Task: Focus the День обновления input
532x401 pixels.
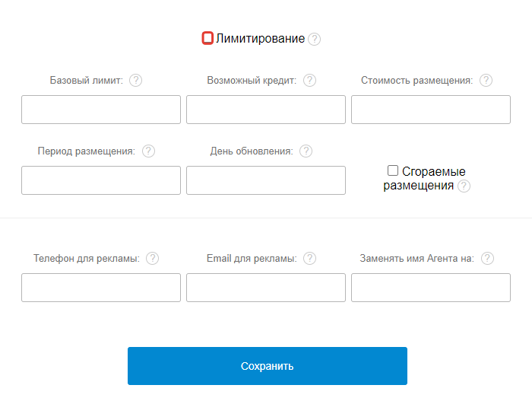Action: (x=266, y=180)
